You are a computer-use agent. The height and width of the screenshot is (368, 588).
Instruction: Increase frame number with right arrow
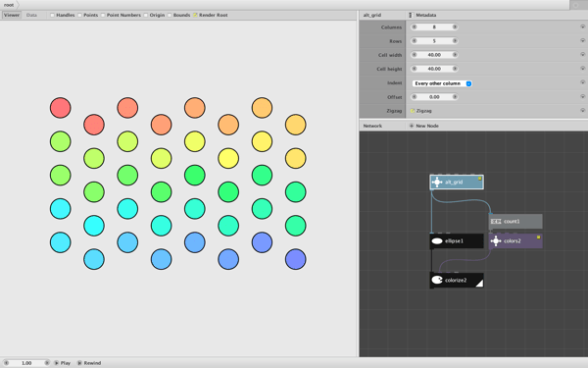coord(46,363)
